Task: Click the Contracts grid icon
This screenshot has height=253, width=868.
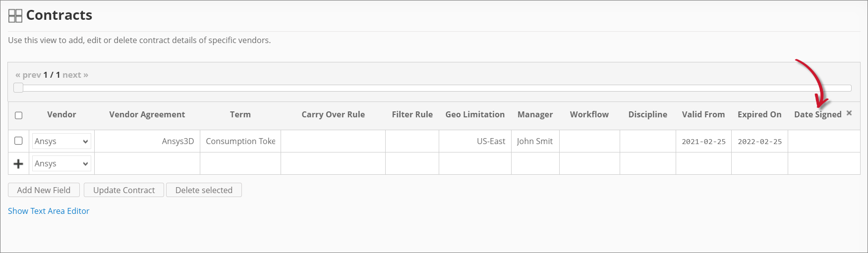Action: (15, 16)
